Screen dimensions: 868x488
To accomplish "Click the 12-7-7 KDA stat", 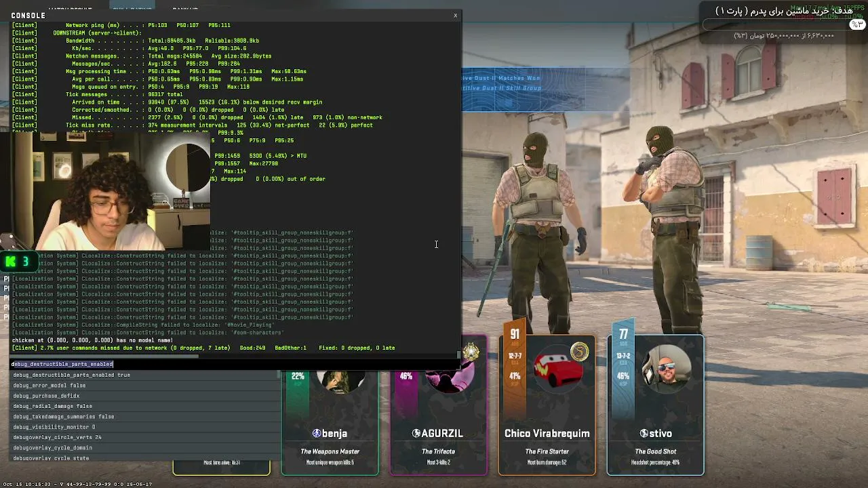I will 515,356.
